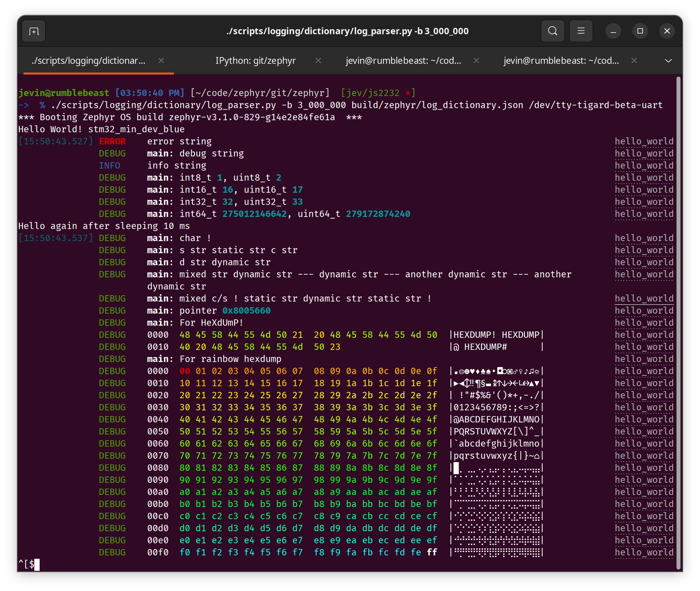Image resolution: width=700 pixels, height=591 pixels.
Task: Expand the tab list dropdown arrow
Action: click(x=668, y=61)
